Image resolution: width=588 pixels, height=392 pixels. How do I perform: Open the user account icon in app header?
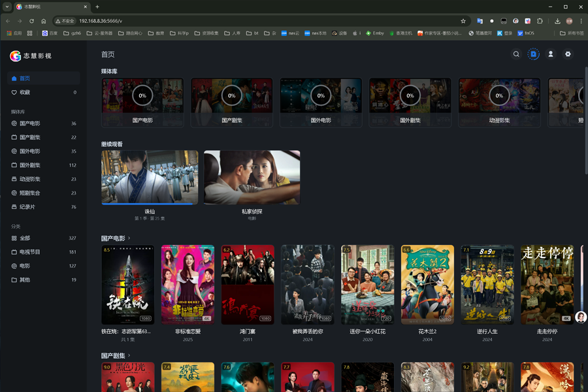pos(551,54)
